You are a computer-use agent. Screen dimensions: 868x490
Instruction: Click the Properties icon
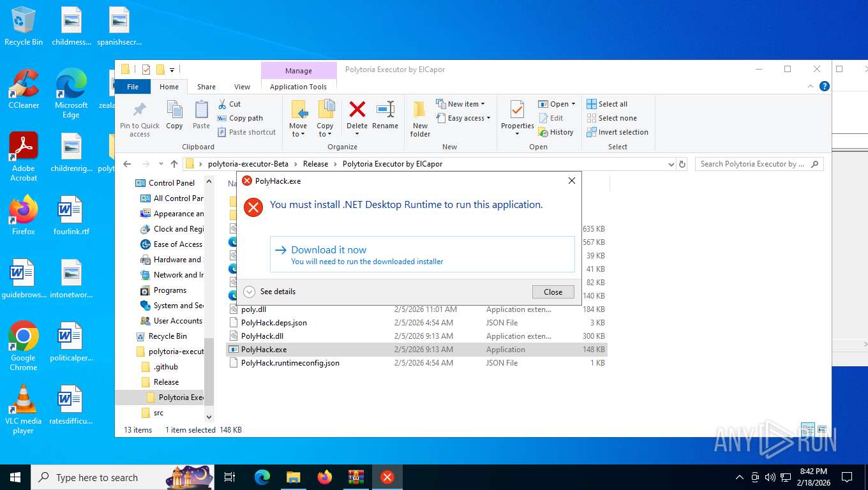click(x=517, y=110)
